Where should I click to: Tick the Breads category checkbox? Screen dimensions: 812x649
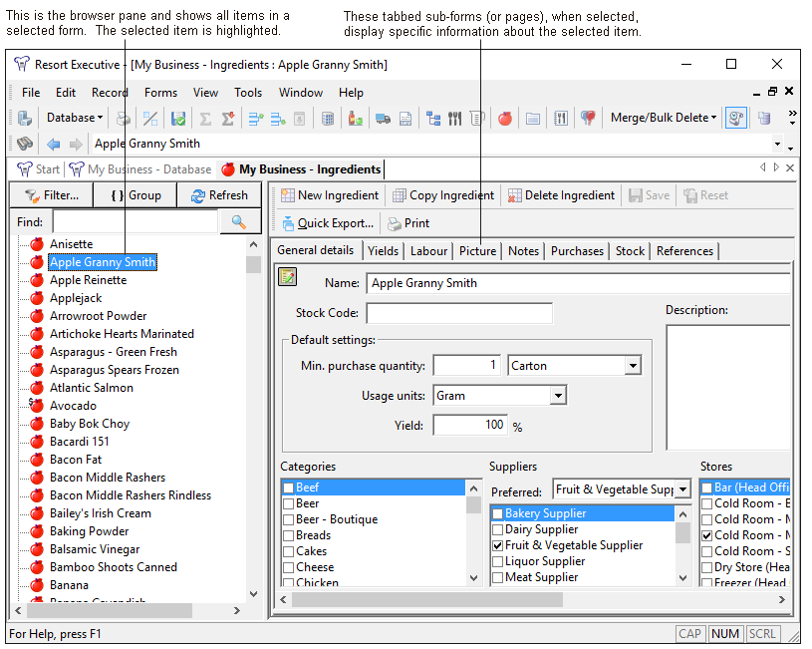[x=289, y=535]
